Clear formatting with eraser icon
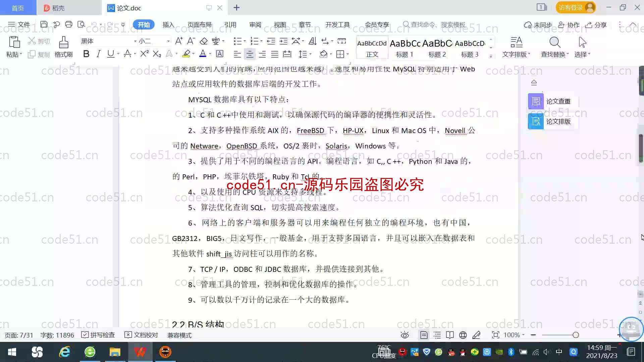Screen dimensions: 644x362 coord(204,41)
